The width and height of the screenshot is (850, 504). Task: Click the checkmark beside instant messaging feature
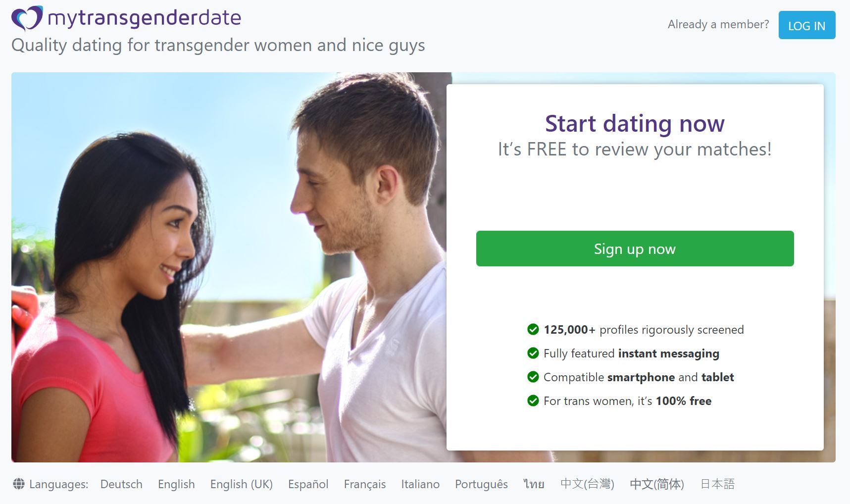533,353
